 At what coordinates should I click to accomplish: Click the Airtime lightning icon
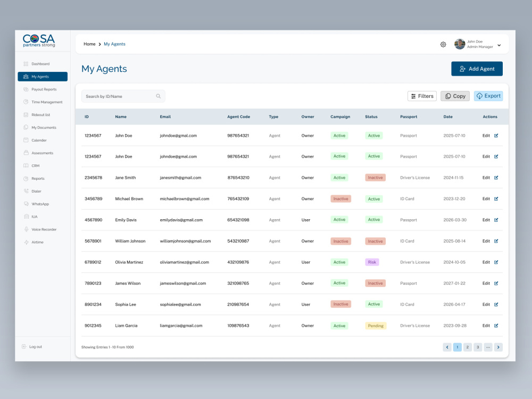pyautogui.click(x=26, y=242)
